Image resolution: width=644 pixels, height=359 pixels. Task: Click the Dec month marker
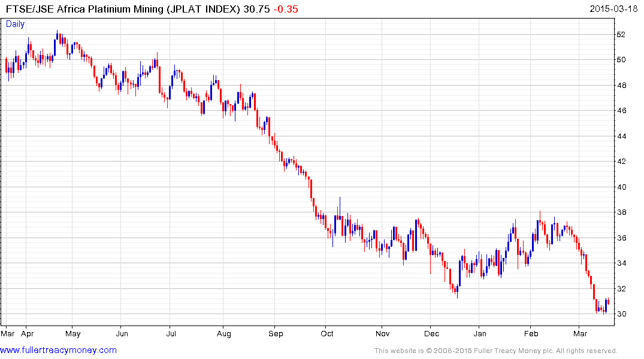click(431, 333)
